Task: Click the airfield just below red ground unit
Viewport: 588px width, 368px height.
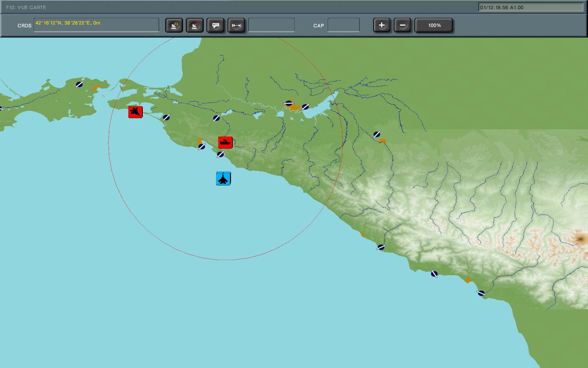Action: [x=220, y=154]
